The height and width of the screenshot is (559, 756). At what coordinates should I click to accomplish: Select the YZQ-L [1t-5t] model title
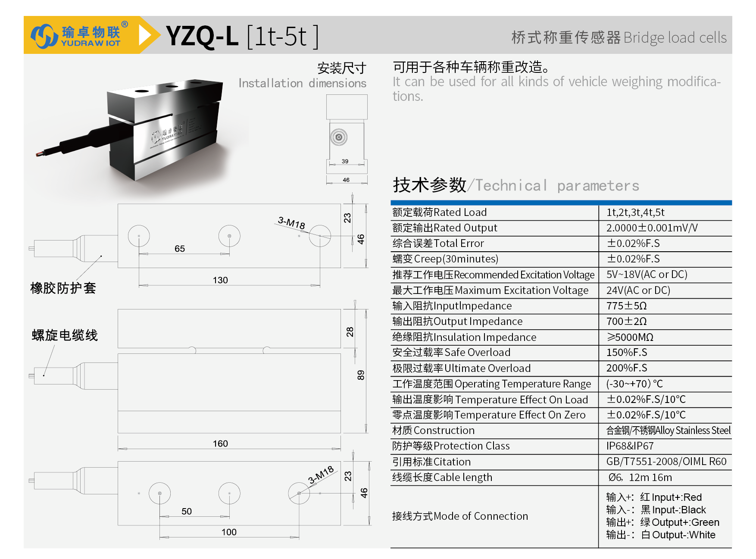[x=243, y=36]
